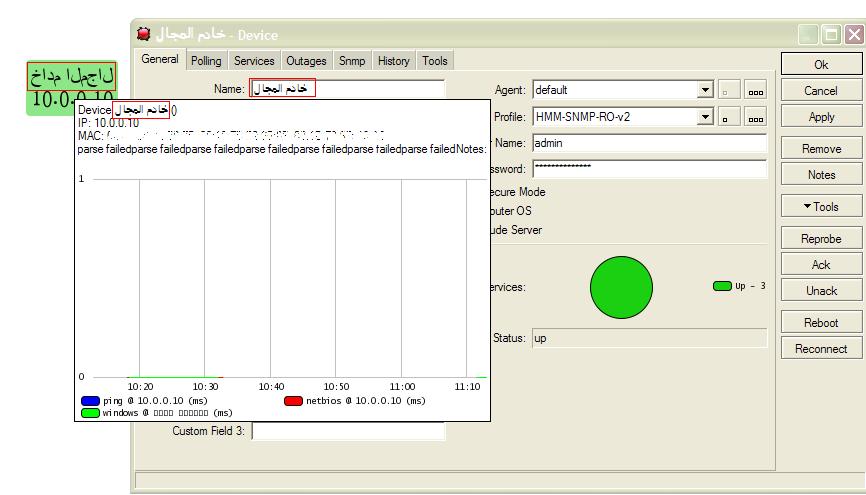Click the red device icon in title bar
The width and height of the screenshot is (866, 495).
(144, 34)
